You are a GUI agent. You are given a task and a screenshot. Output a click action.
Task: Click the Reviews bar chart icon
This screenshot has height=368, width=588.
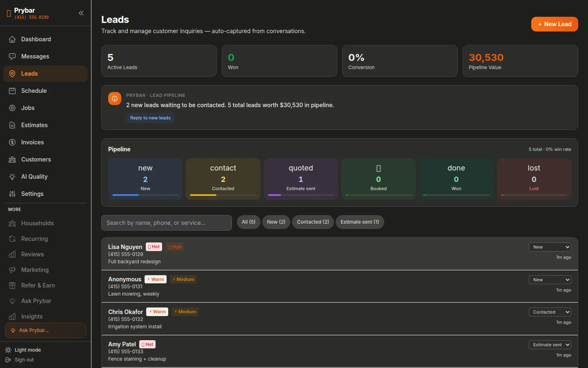[x=12, y=254]
